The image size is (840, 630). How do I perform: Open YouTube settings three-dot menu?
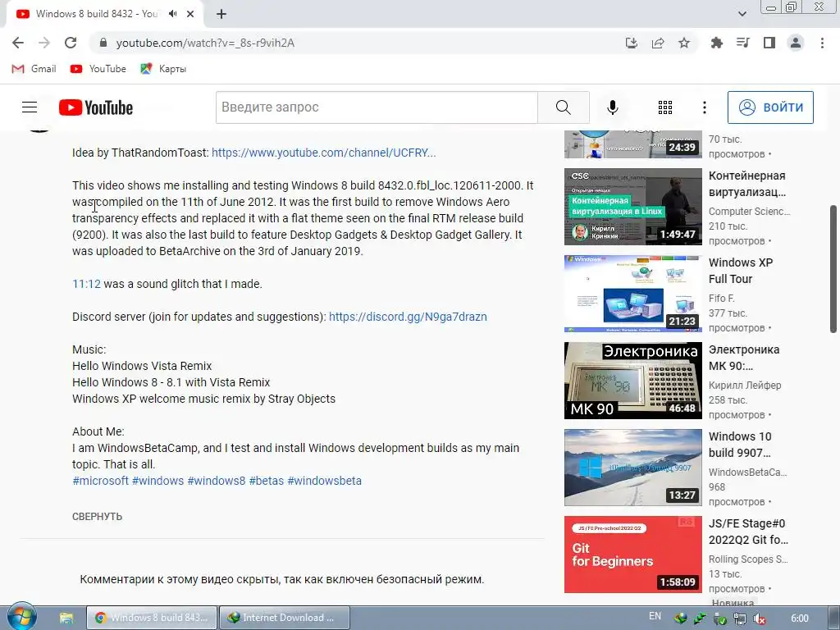tap(704, 107)
